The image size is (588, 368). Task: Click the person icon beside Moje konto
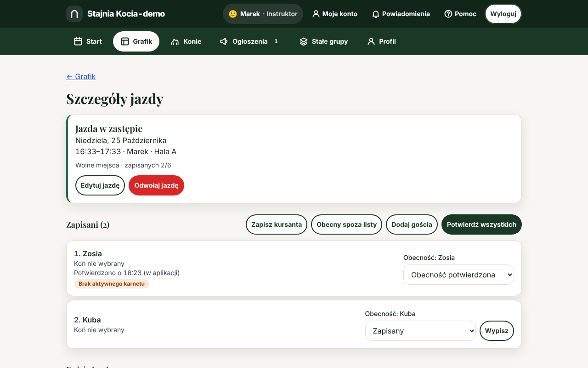pos(316,14)
